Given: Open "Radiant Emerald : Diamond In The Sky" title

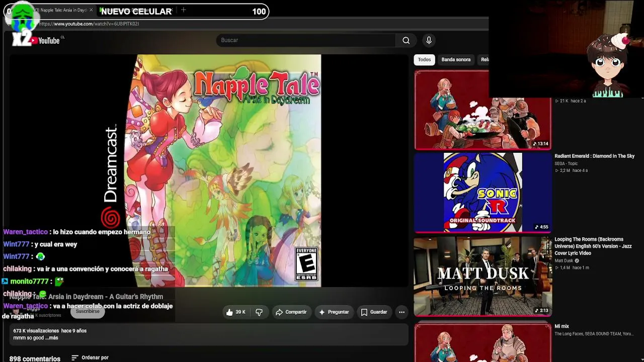Looking at the screenshot, I should coord(594,156).
